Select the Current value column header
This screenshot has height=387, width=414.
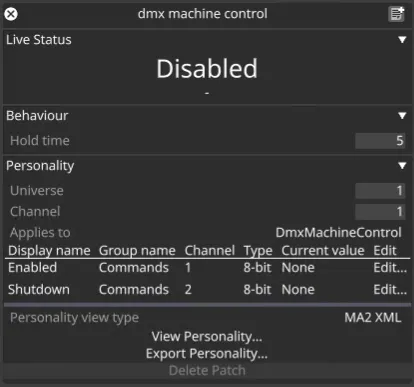tap(323, 251)
